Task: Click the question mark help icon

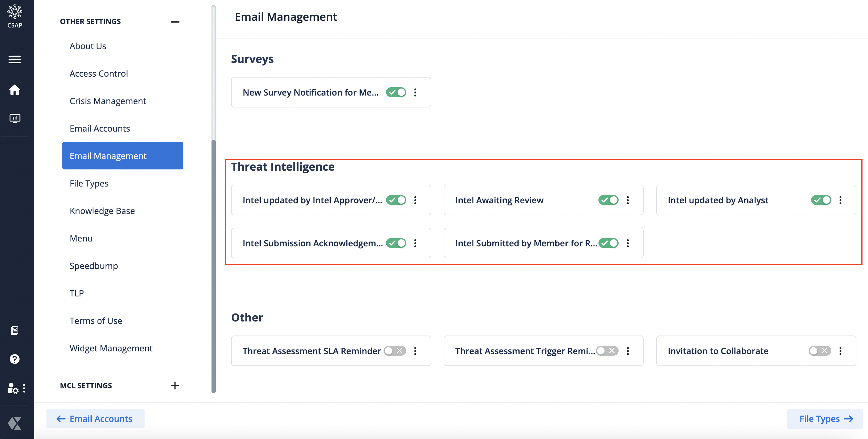Action: pos(15,359)
